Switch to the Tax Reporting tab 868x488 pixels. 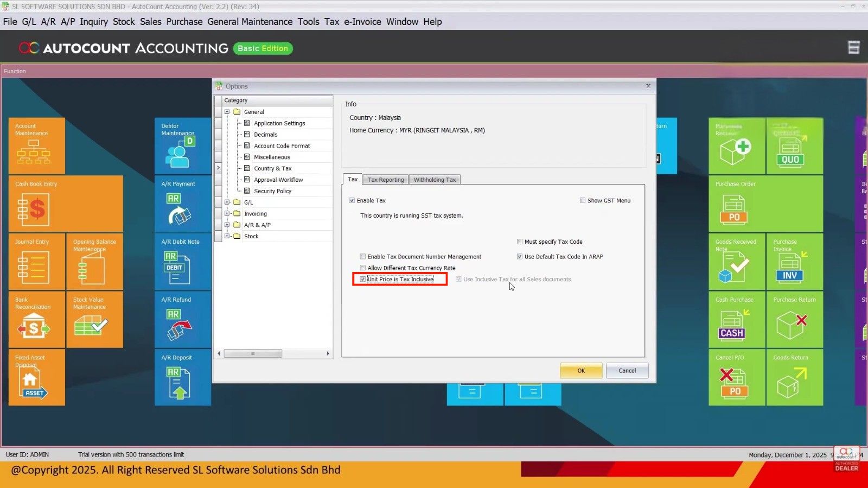(x=386, y=180)
